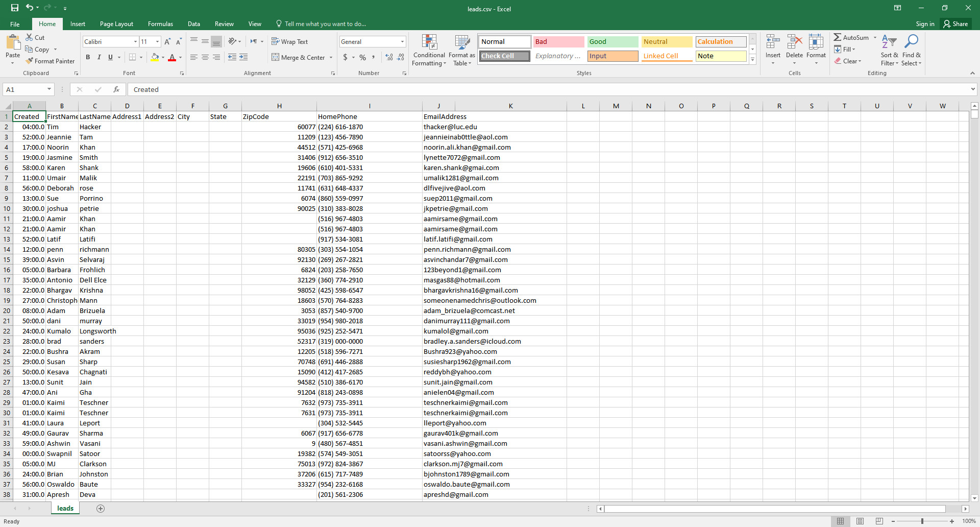
Task: Open Conditional Formatting menu
Action: [x=429, y=50]
